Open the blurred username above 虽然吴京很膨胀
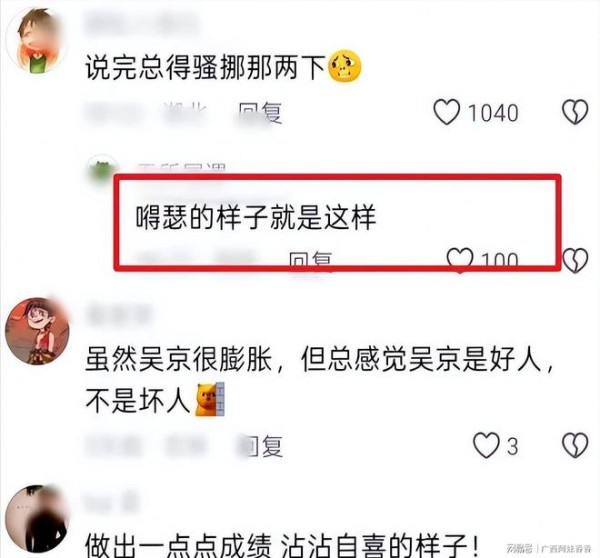This screenshot has height=558, width=600. (118, 315)
